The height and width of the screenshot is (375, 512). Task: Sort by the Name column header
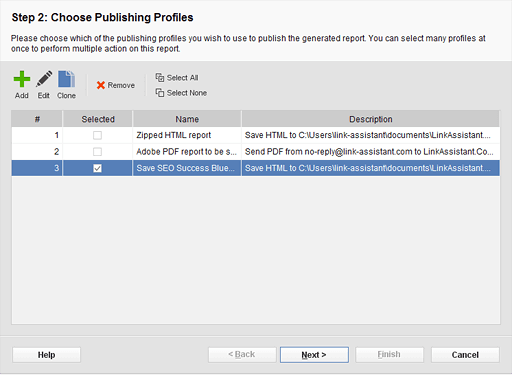187,119
